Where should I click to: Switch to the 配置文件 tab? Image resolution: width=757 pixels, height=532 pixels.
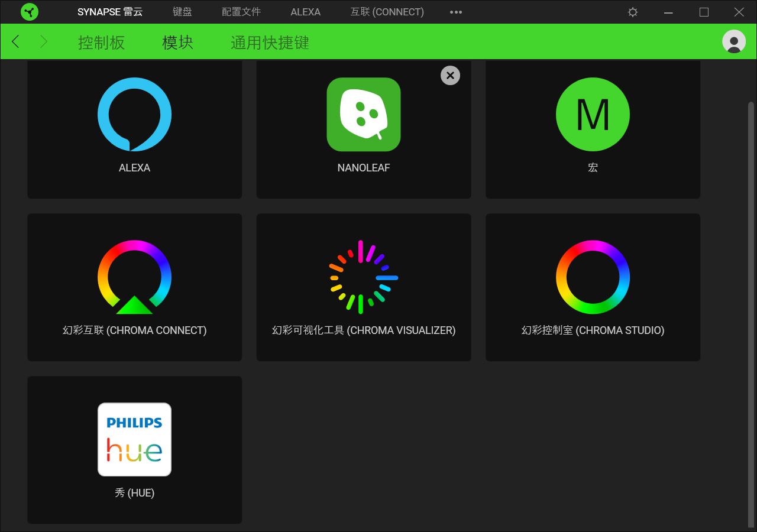241,12
